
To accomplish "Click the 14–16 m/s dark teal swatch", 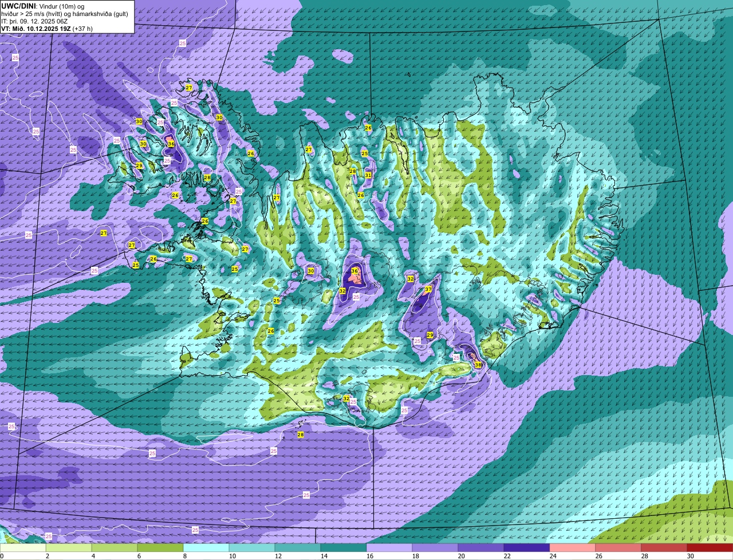I will tap(344, 547).
